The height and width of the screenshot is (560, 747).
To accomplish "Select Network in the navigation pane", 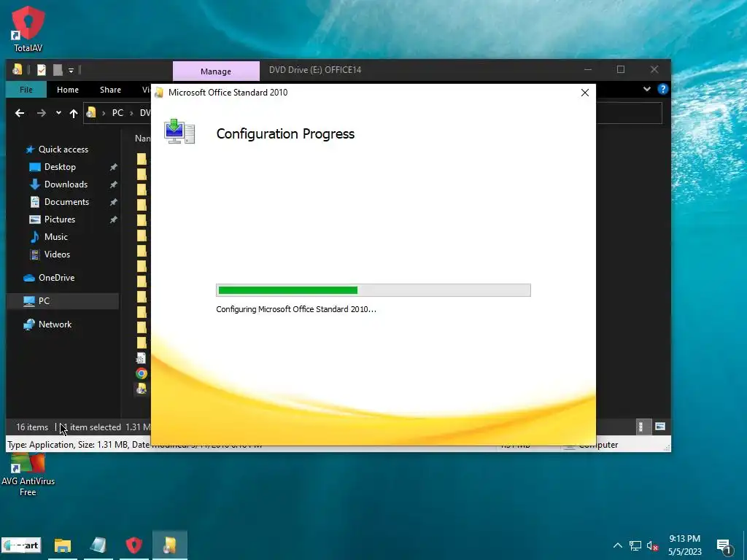I will [55, 324].
